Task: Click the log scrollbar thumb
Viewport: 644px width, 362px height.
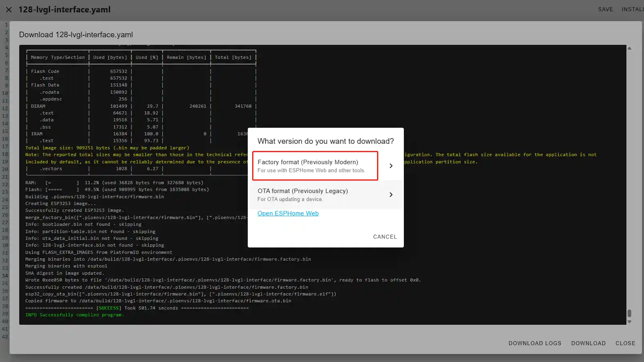Action: coord(629,313)
